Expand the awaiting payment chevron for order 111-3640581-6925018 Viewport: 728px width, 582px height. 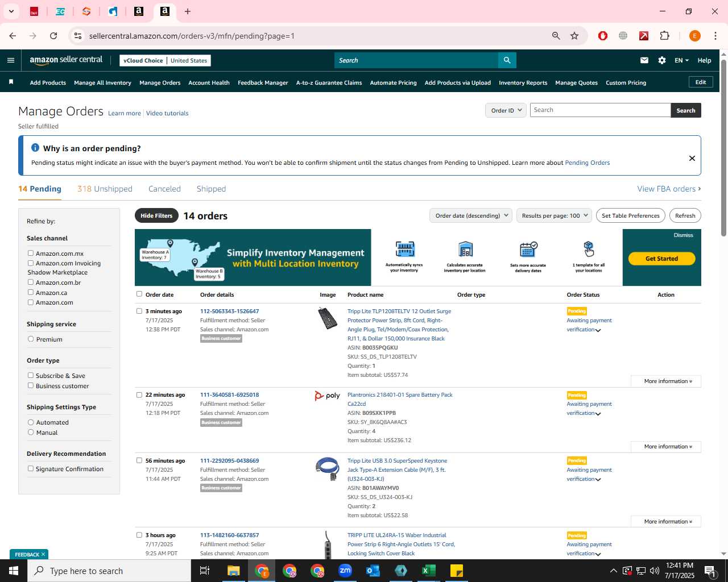[598, 414]
